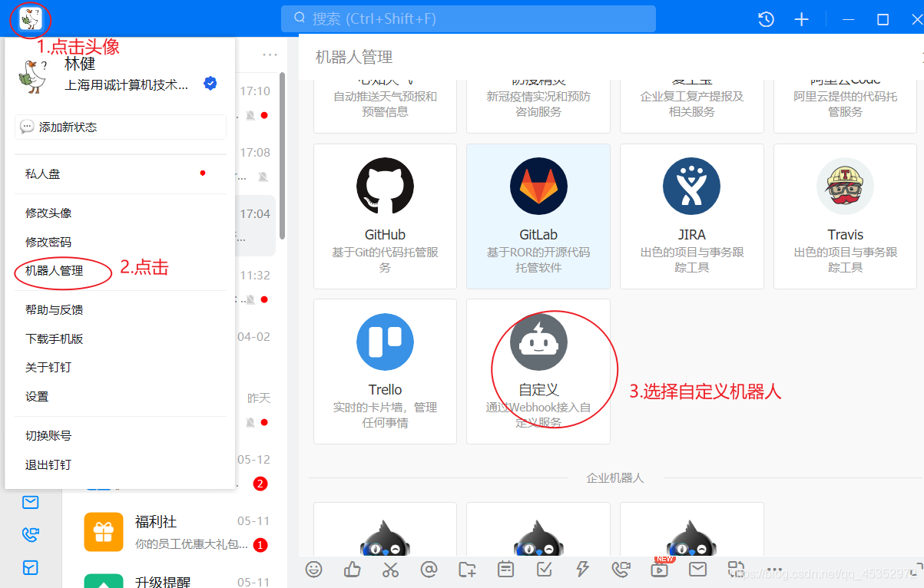
Task: Select the Trello robot card
Action: click(x=385, y=372)
